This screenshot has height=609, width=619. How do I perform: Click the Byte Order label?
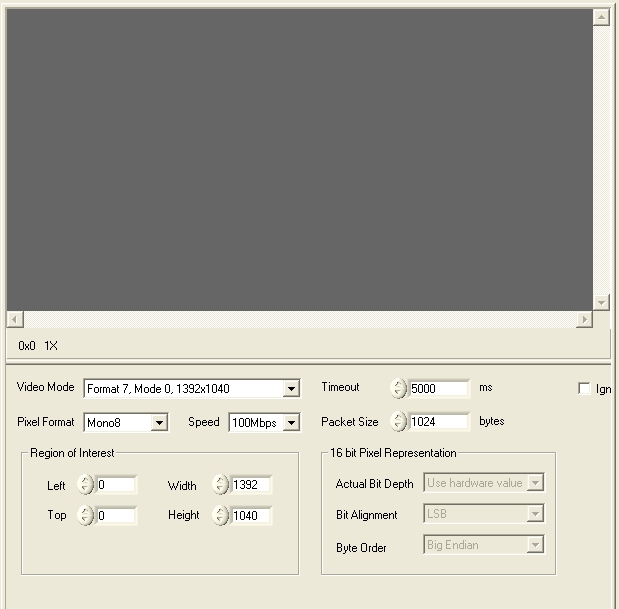tap(361, 548)
